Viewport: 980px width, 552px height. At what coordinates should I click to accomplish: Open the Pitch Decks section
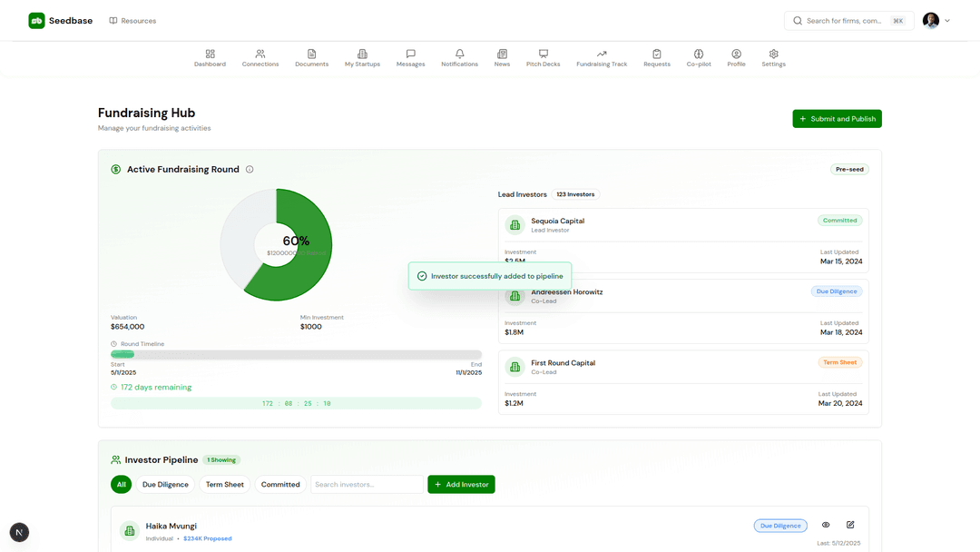pos(543,54)
